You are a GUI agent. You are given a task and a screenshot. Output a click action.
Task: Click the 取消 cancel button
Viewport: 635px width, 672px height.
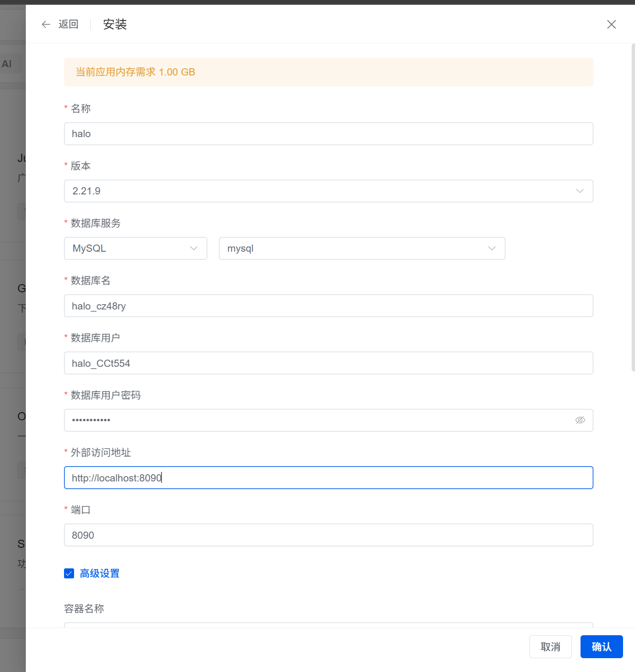[x=550, y=647]
